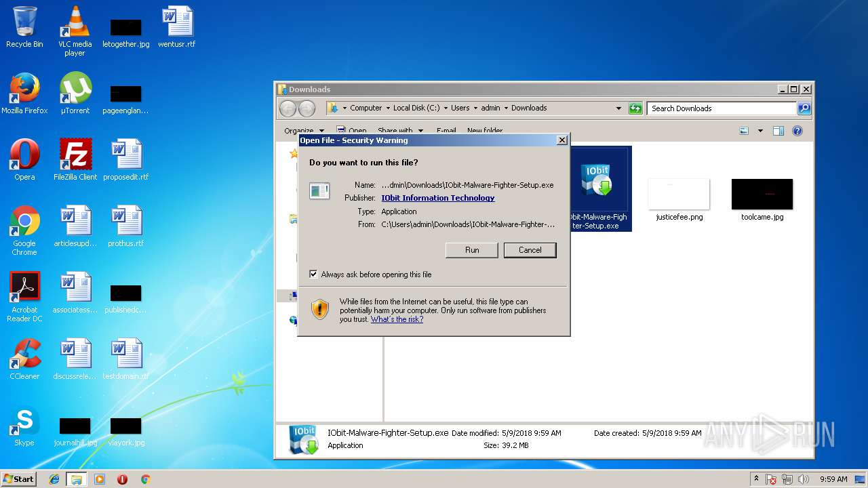Click the taskbar clock showing 9:59 AM

pyautogui.click(x=833, y=479)
